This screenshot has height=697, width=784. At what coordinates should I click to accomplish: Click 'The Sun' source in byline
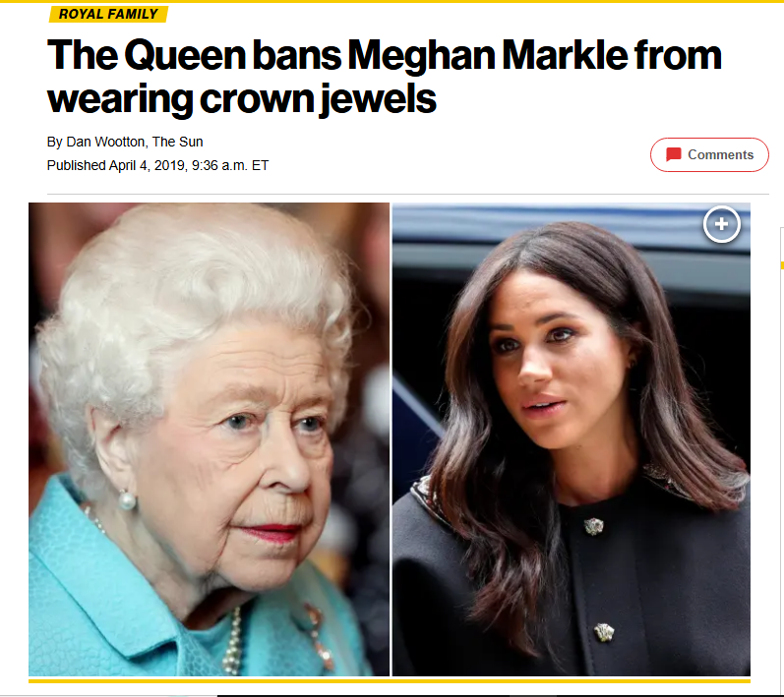177,142
